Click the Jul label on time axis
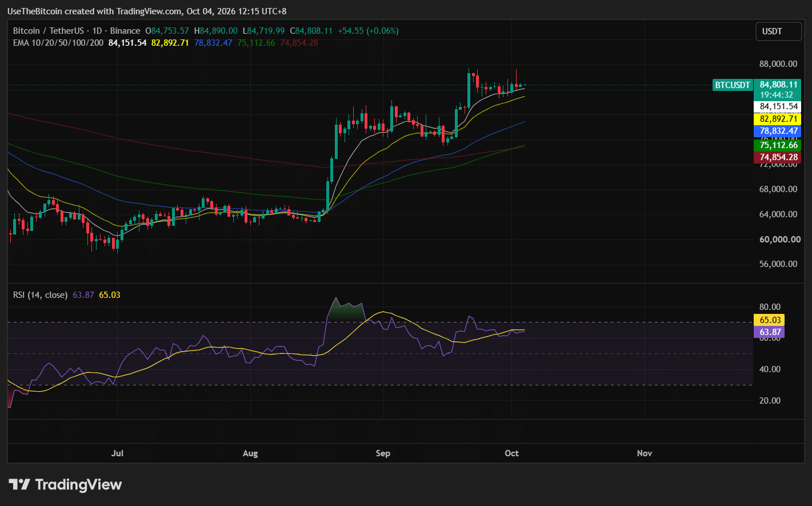 (117, 453)
